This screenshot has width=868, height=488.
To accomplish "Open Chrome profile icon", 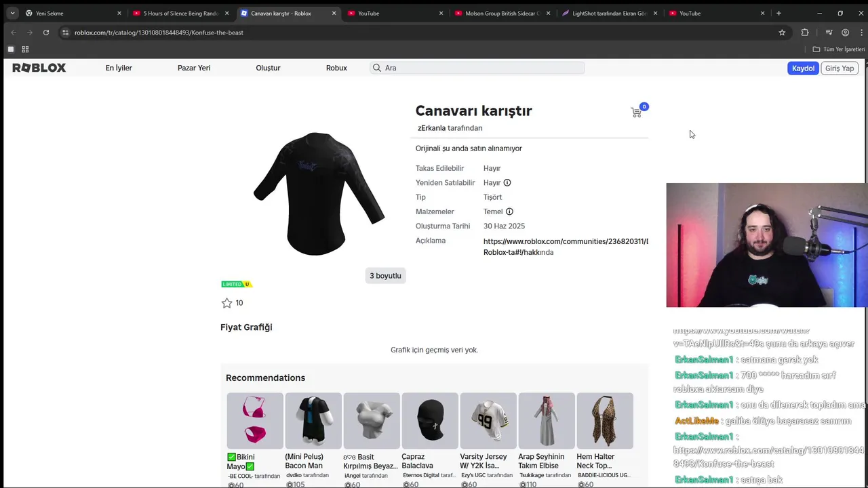I will (x=845, y=33).
